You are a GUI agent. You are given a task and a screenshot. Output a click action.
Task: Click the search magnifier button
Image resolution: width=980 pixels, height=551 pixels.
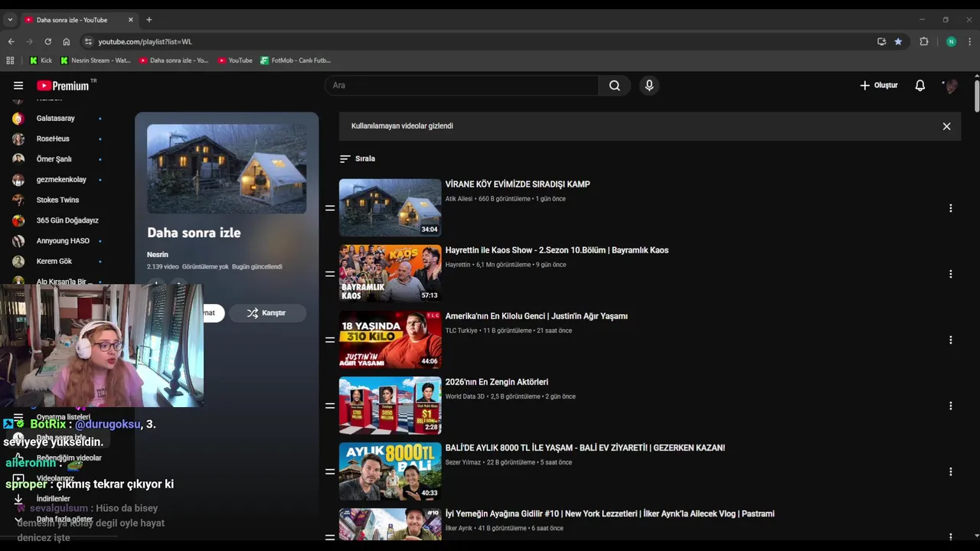614,86
